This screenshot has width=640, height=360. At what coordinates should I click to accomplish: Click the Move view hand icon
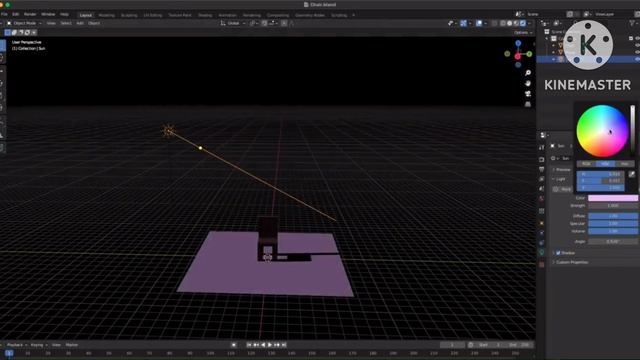click(528, 83)
